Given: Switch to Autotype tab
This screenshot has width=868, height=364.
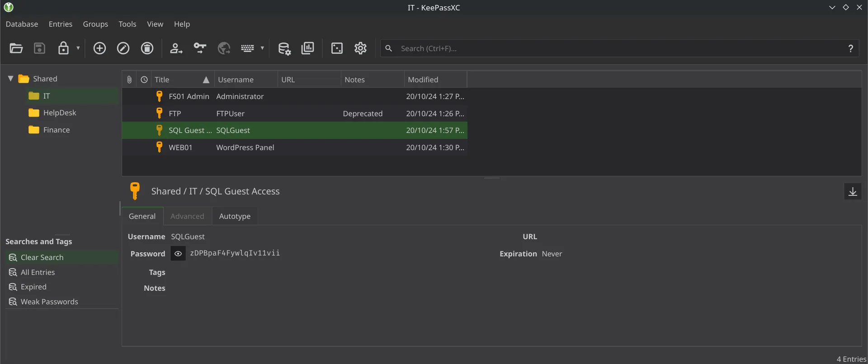Looking at the screenshot, I should 235,216.
